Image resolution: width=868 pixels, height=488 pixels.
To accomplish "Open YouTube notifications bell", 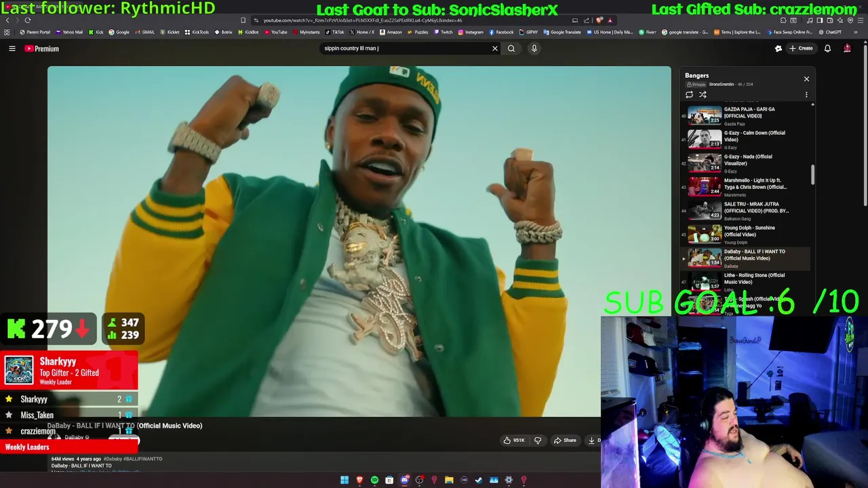I will pyautogui.click(x=827, y=48).
